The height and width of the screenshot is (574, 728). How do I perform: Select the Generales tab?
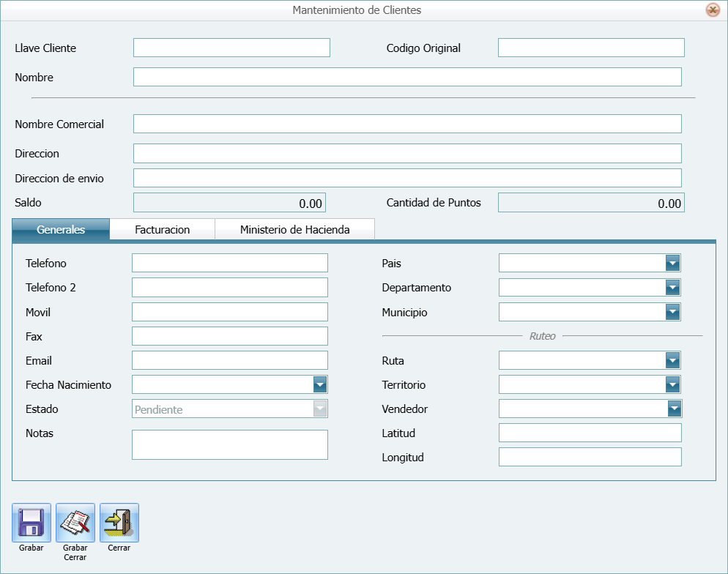[x=61, y=230]
